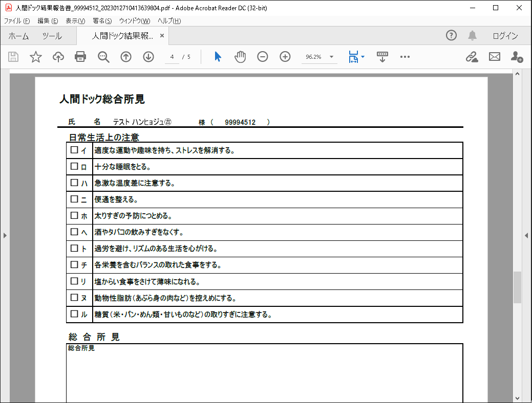532x403 pixels.
Task: Send file by email envelope icon
Action: point(494,57)
